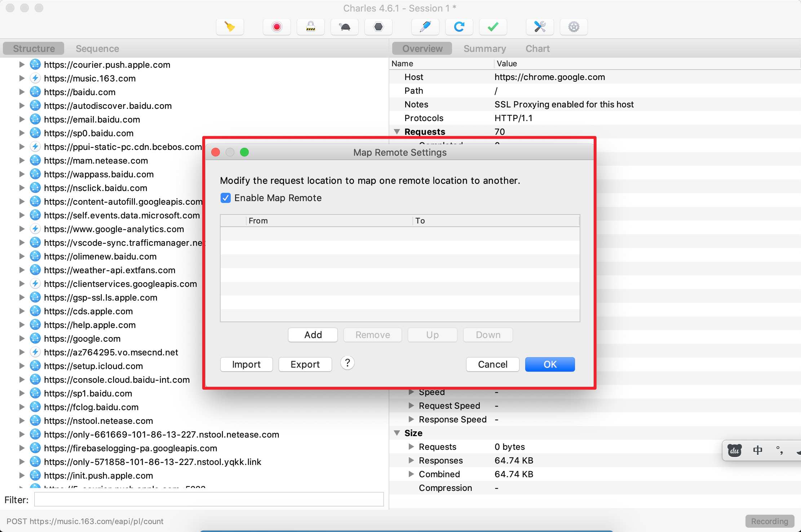This screenshot has height=532, width=801.
Task: Click the breakpoints hexagon icon
Action: pyautogui.click(x=379, y=27)
